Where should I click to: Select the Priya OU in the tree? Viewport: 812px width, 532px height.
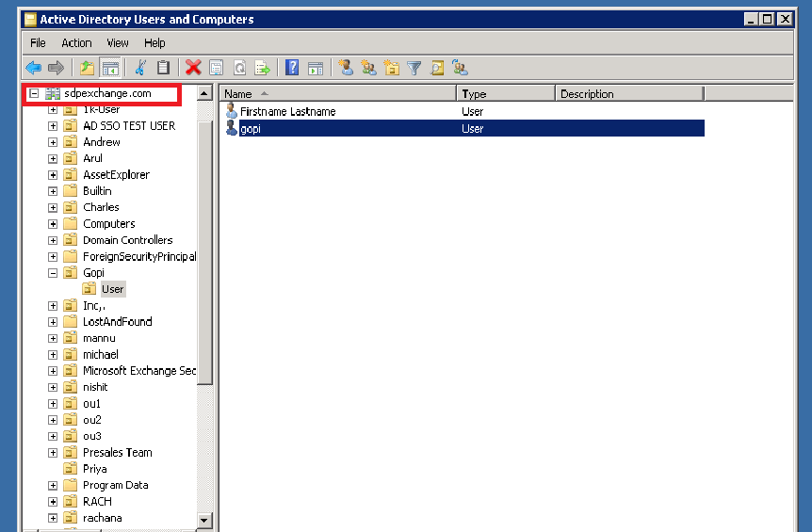click(95, 469)
